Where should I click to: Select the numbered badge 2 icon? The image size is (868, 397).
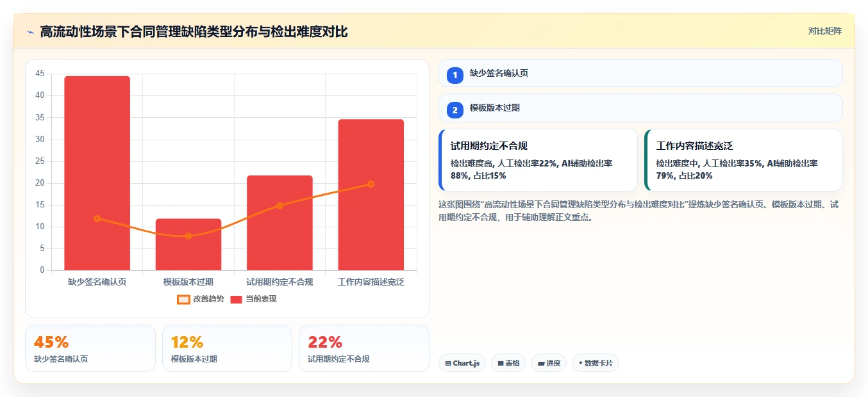click(455, 110)
